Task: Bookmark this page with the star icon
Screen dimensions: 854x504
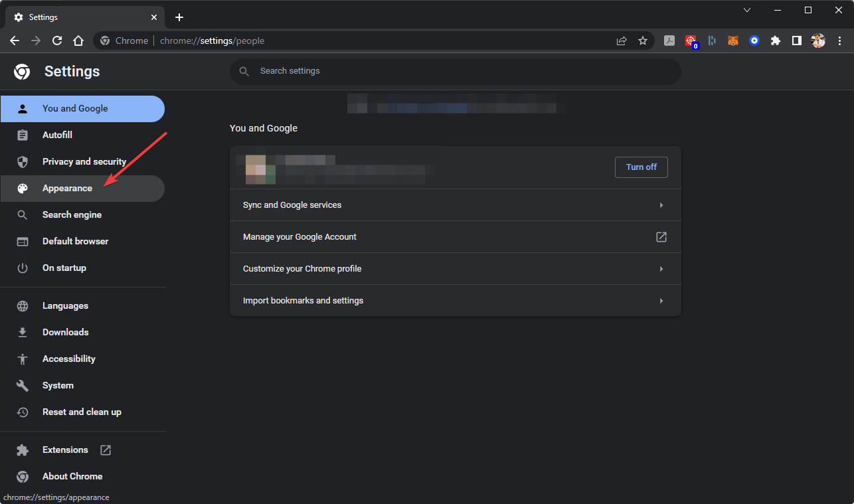Action: 643,41
